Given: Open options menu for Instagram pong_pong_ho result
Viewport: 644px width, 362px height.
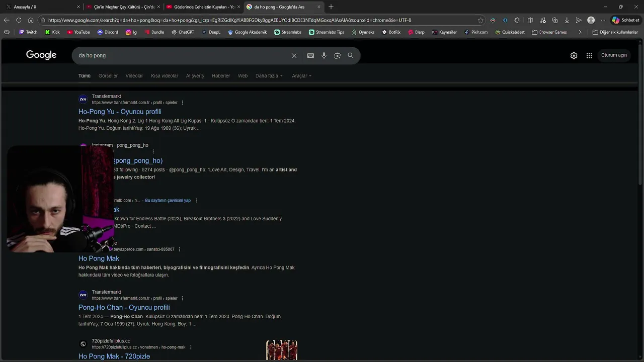Looking at the screenshot, I should [x=153, y=151].
